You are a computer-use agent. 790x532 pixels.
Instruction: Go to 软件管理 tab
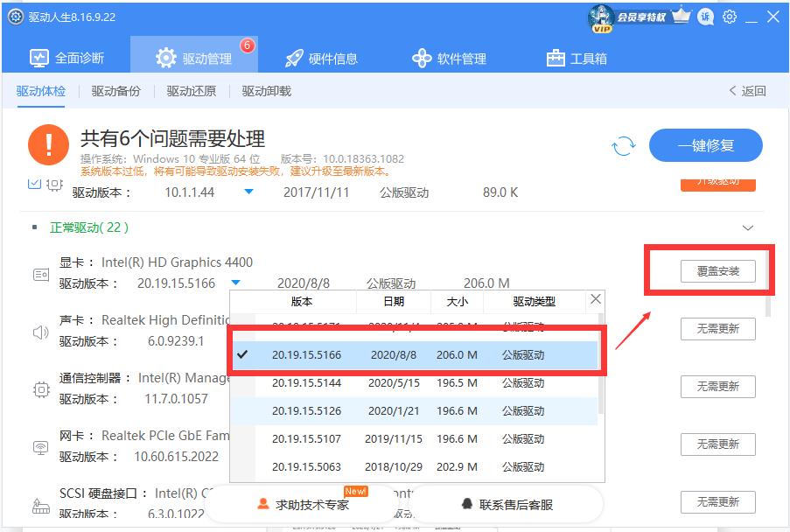point(449,59)
